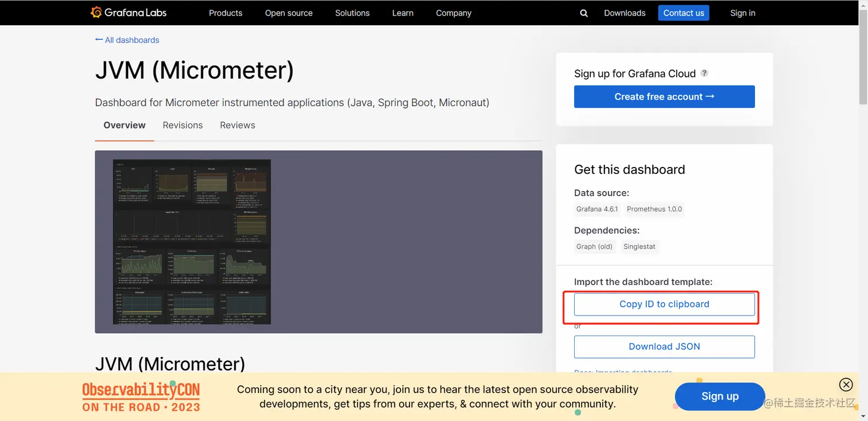Click the banner Sign up button

720,396
